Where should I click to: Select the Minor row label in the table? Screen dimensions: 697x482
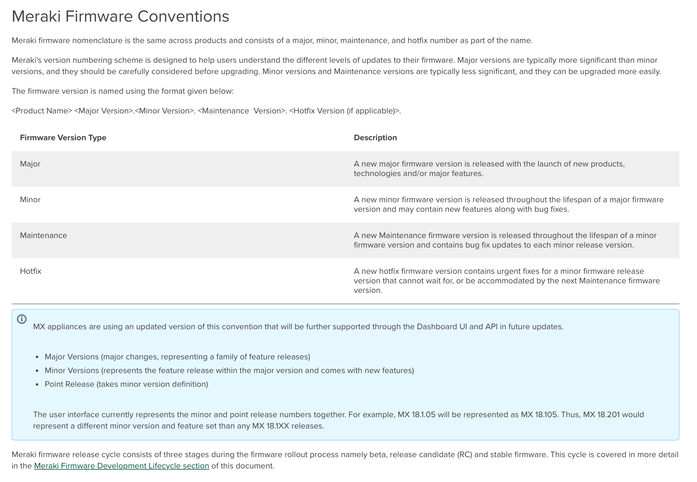tap(31, 199)
